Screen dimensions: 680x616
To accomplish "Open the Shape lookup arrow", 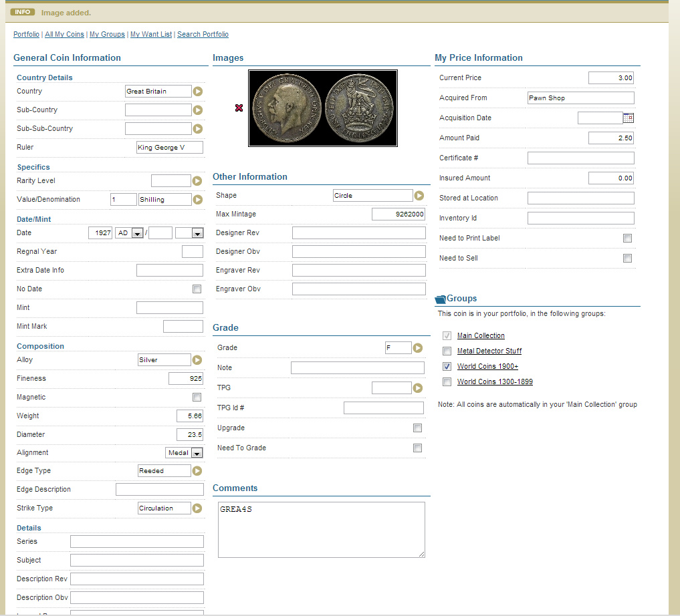I will (x=419, y=195).
